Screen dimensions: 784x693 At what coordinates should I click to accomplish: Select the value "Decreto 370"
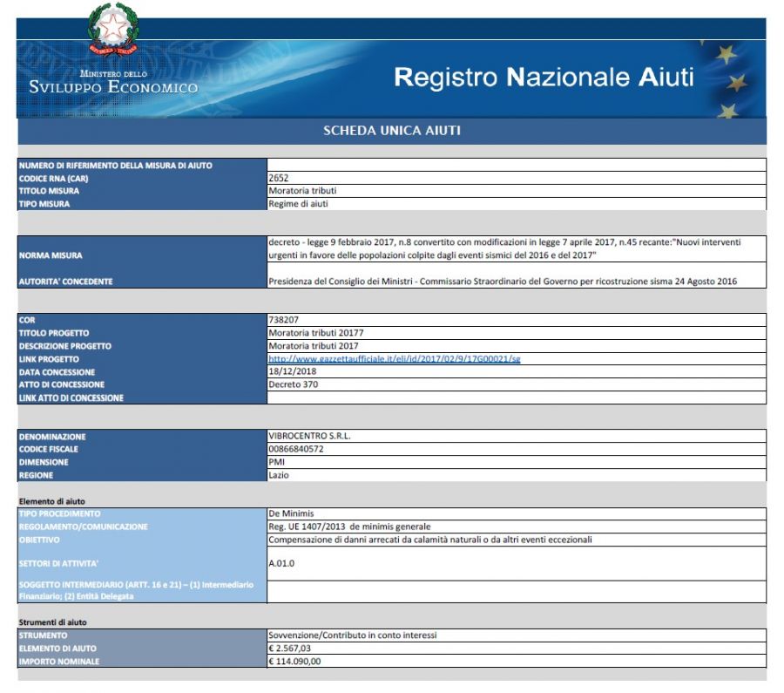(x=293, y=384)
